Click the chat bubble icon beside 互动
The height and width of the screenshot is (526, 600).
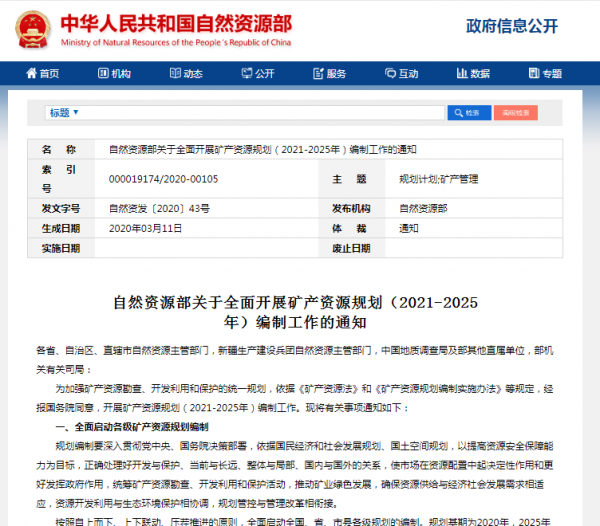tap(390, 74)
